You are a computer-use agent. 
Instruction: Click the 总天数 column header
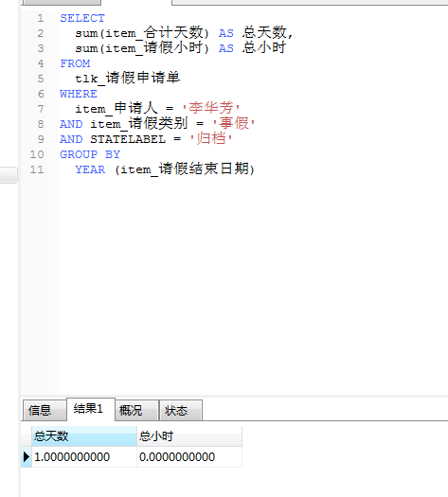pyautogui.click(x=84, y=436)
